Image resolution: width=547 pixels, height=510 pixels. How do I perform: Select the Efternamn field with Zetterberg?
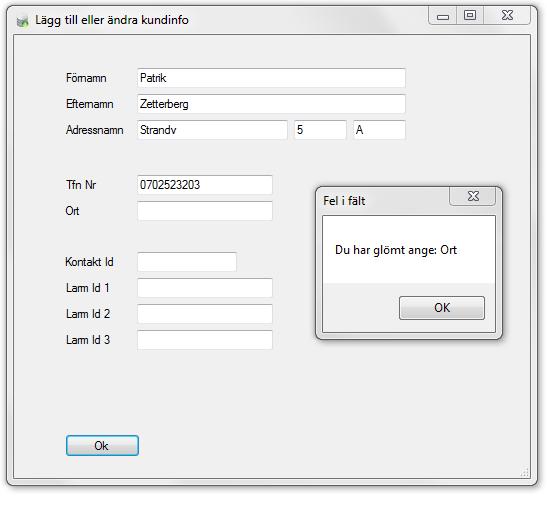271,104
